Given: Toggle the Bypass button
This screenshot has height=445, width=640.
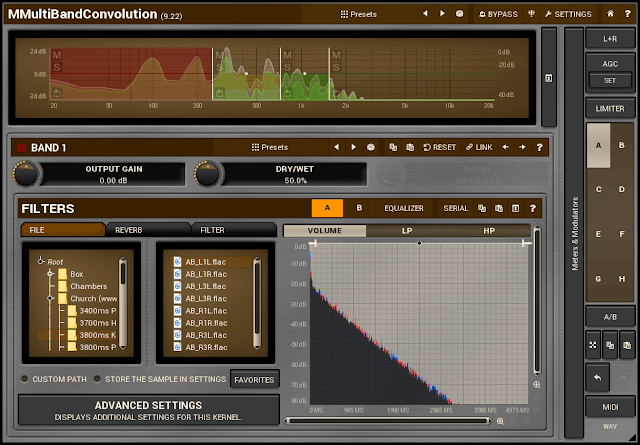Looking at the screenshot, I should pos(498,14).
